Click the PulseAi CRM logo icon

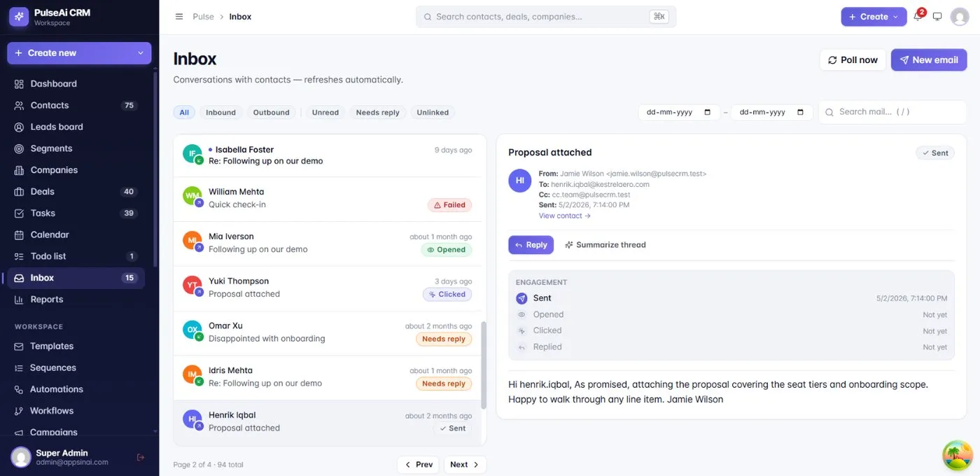pyautogui.click(x=19, y=17)
